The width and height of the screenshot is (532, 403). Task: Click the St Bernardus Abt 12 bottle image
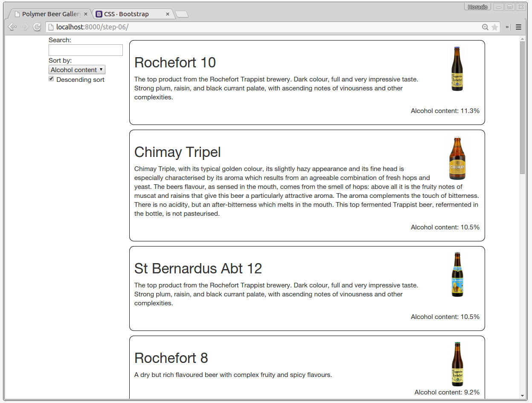point(457,275)
